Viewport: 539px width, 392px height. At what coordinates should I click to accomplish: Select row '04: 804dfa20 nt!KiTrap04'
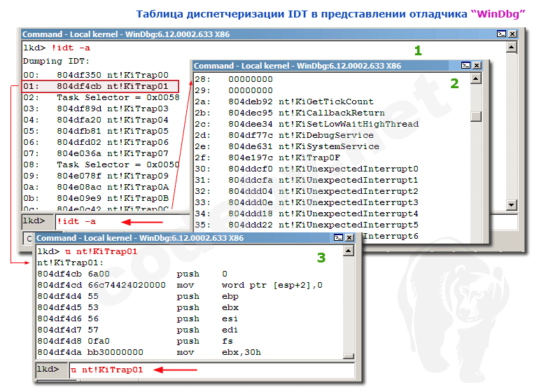[x=96, y=120]
